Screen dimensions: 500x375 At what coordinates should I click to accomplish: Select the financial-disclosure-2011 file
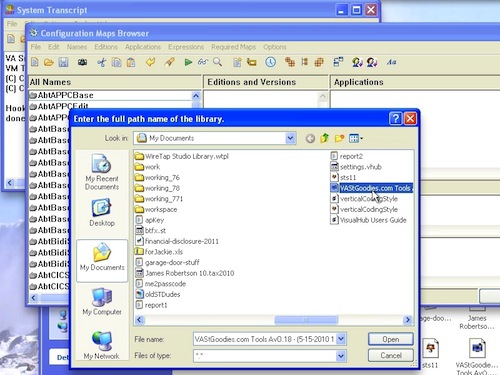[177, 241]
